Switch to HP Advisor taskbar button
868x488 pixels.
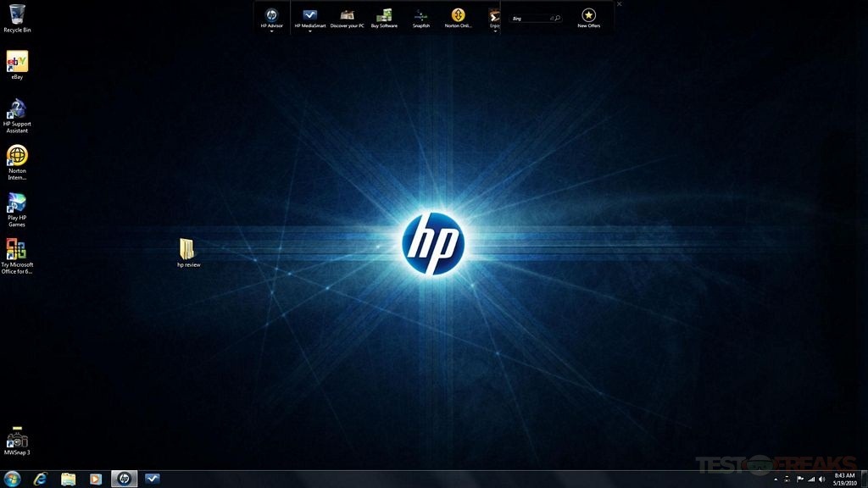(124, 479)
